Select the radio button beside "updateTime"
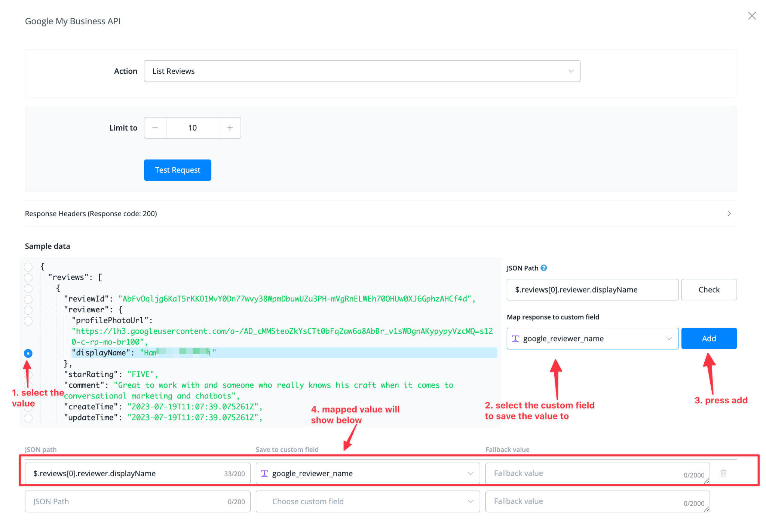 point(28,418)
